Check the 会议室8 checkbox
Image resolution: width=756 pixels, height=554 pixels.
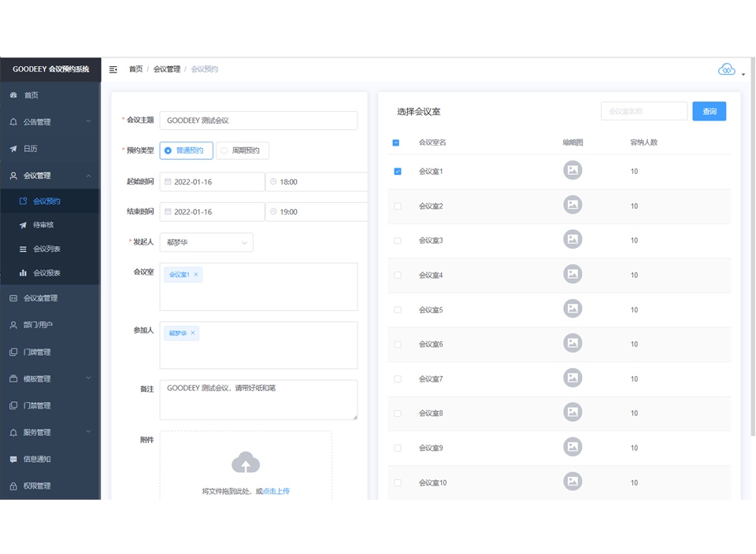[x=398, y=413]
